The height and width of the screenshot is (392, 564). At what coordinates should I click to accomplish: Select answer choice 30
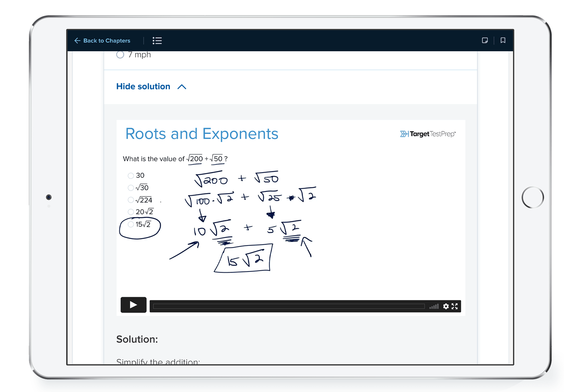coord(131,175)
